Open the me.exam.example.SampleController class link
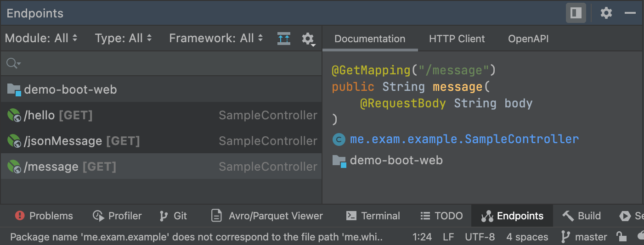644x245 pixels. (x=464, y=139)
